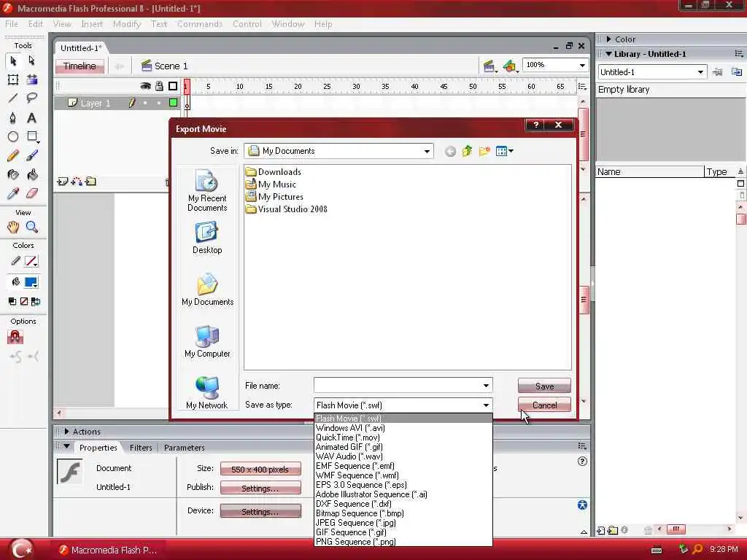The image size is (747, 560).
Task: Open the View Menu dropdown in dialog
Action: click(x=504, y=151)
